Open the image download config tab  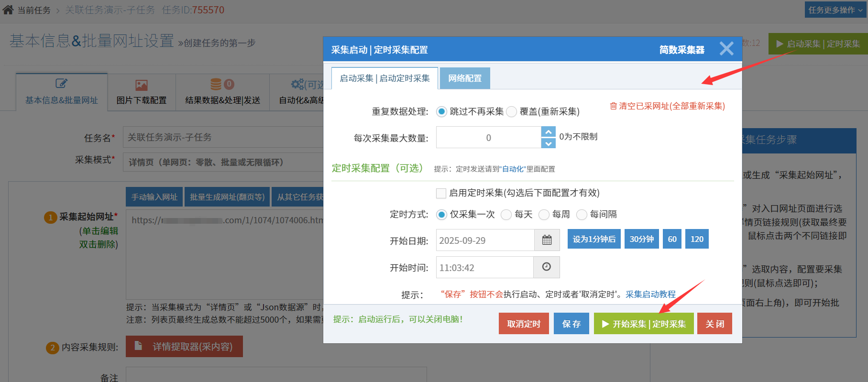click(x=142, y=92)
